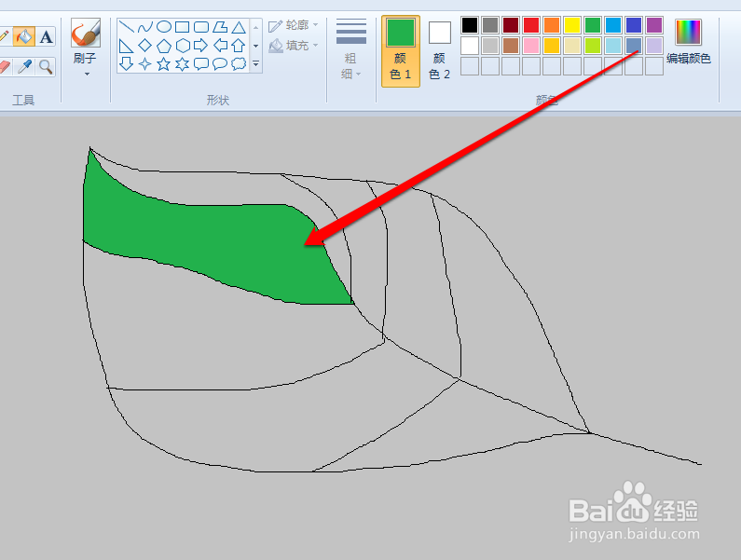
Task: Pick the brown color swatch
Action: pyautogui.click(x=511, y=46)
